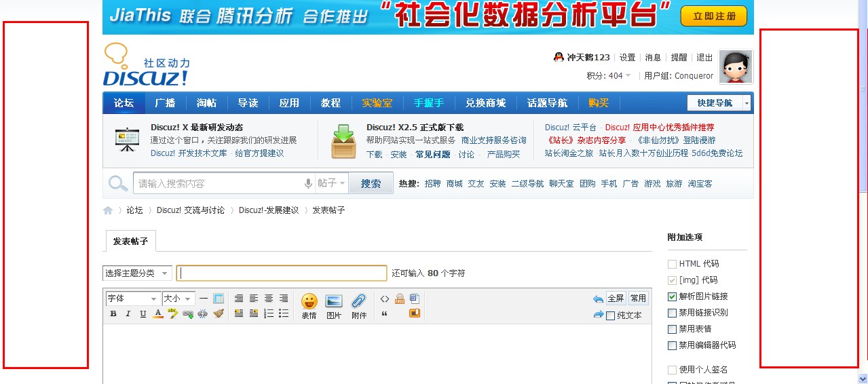
Task: Insert an image with 图片 icon
Action: tap(334, 307)
